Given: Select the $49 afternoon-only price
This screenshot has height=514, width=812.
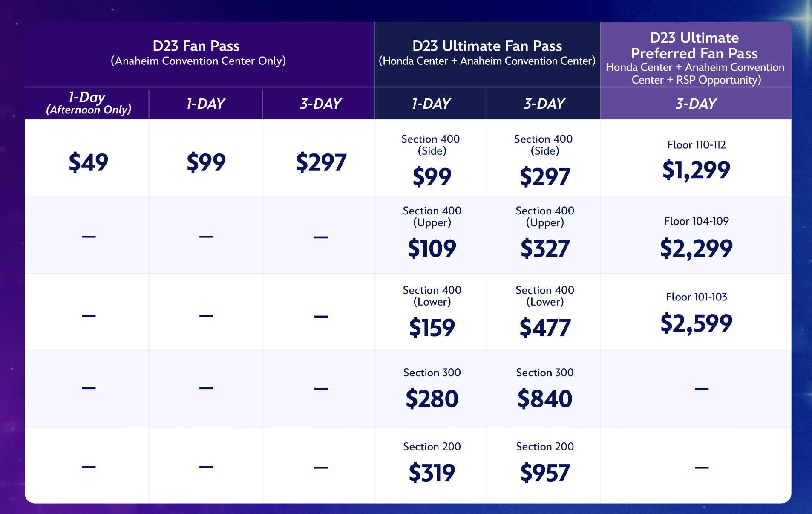Looking at the screenshot, I should 89,162.
